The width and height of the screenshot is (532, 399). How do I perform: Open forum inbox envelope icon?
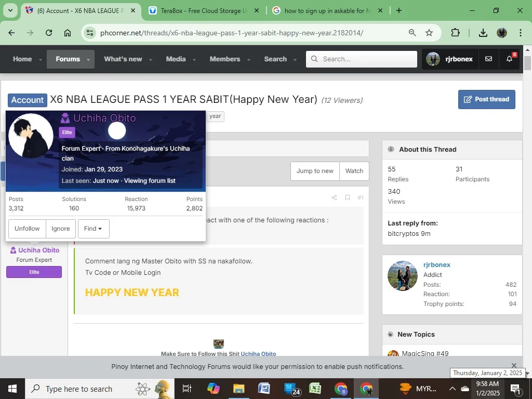(488, 59)
